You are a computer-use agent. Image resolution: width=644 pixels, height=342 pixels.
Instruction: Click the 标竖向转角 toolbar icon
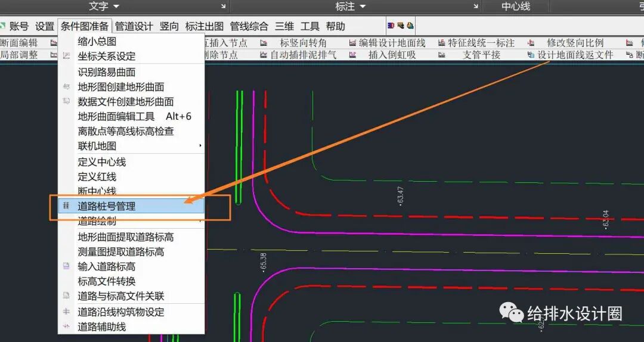pyautogui.click(x=264, y=43)
